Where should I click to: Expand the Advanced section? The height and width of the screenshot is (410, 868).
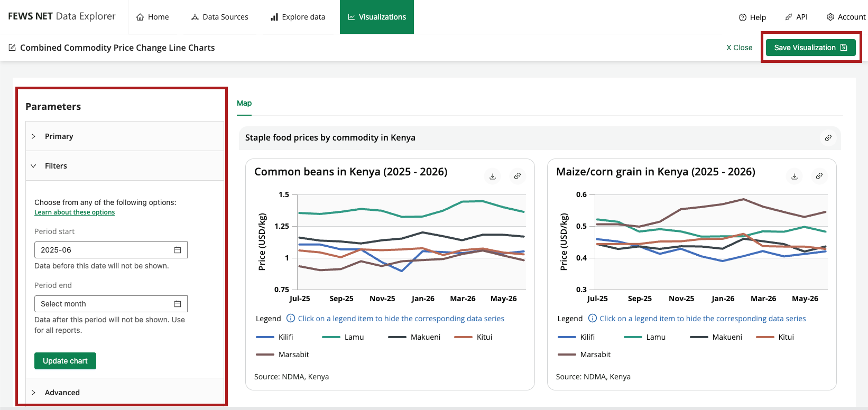[125, 393]
